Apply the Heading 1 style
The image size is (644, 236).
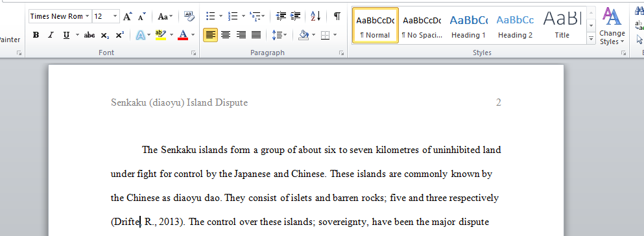point(469,25)
